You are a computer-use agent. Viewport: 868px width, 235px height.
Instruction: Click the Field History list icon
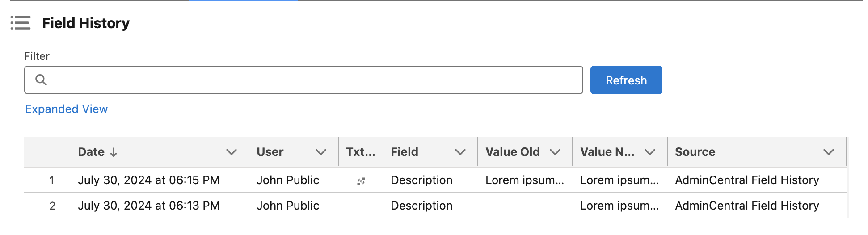[x=21, y=23]
